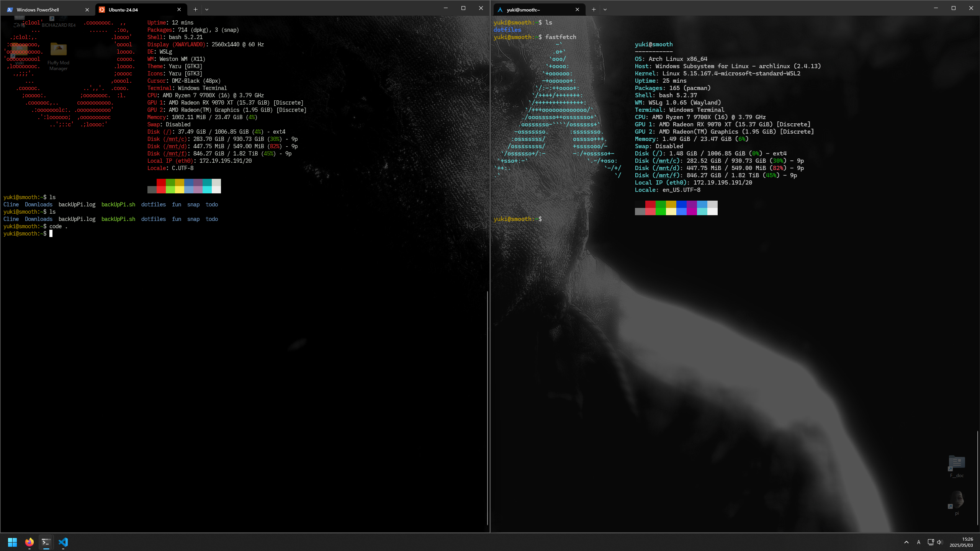Show hidden system tray icons
This screenshot has width=980, height=551.
pyautogui.click(x=906, y=542)
